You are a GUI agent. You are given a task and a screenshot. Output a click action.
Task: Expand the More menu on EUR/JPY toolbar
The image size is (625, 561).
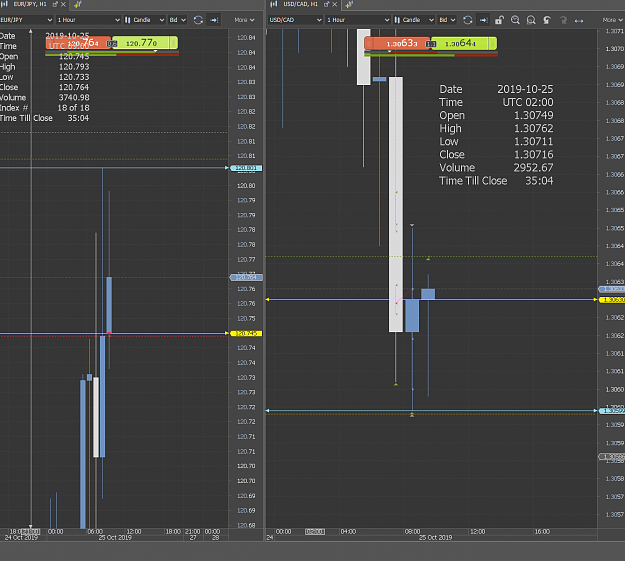coord(244,20)
